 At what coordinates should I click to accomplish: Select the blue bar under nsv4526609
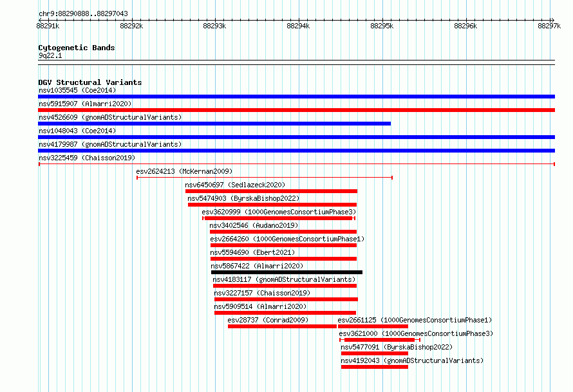point(214,124)
